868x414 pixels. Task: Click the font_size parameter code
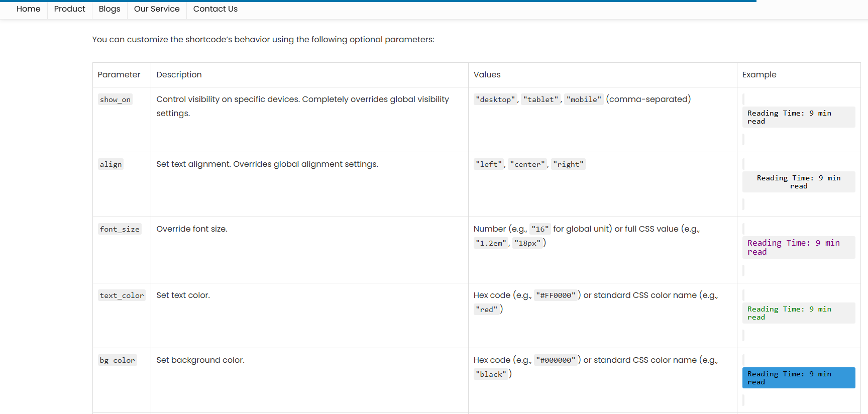[120, 229]
